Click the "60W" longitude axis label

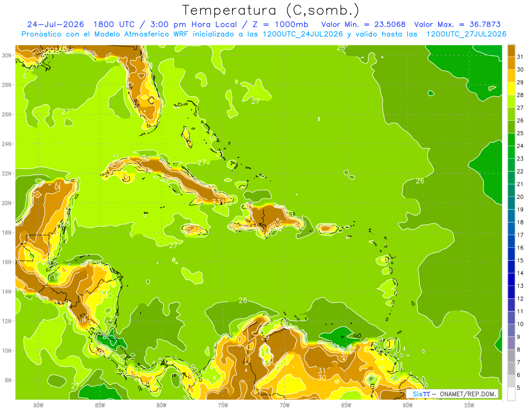(408, 405)
